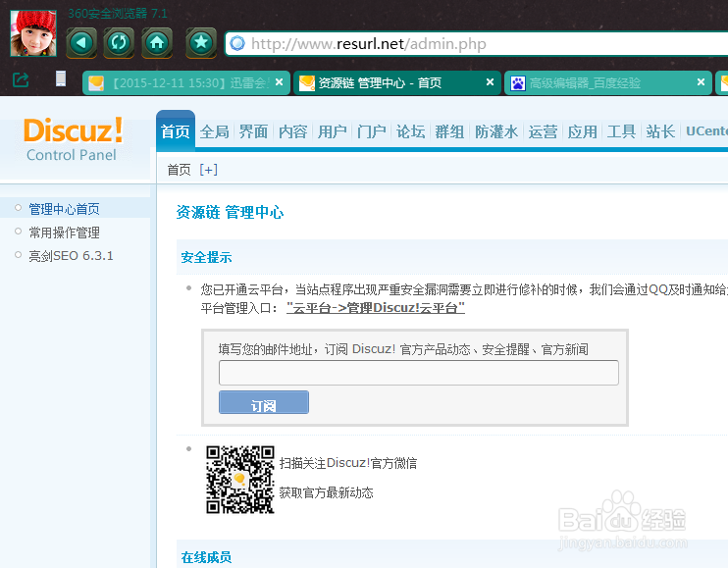Viewport: 728px width, 568px height.
Task: Click the [+] add shortcut link
Action: coord(208,170)
